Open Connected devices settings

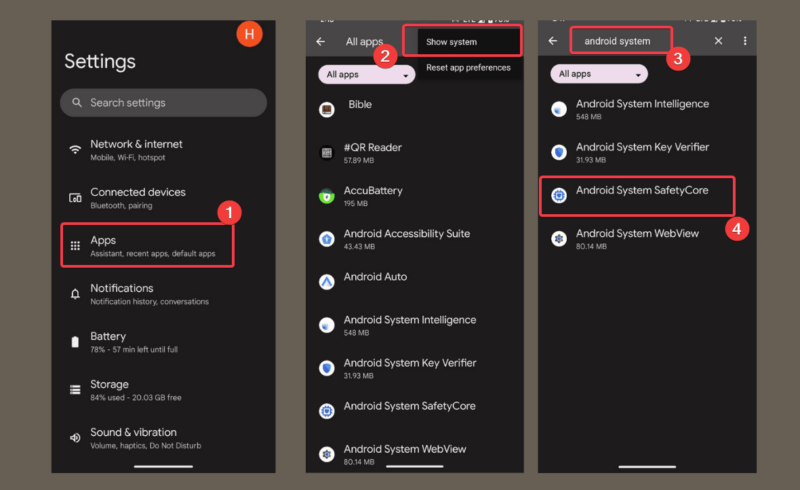coord(163,198)
